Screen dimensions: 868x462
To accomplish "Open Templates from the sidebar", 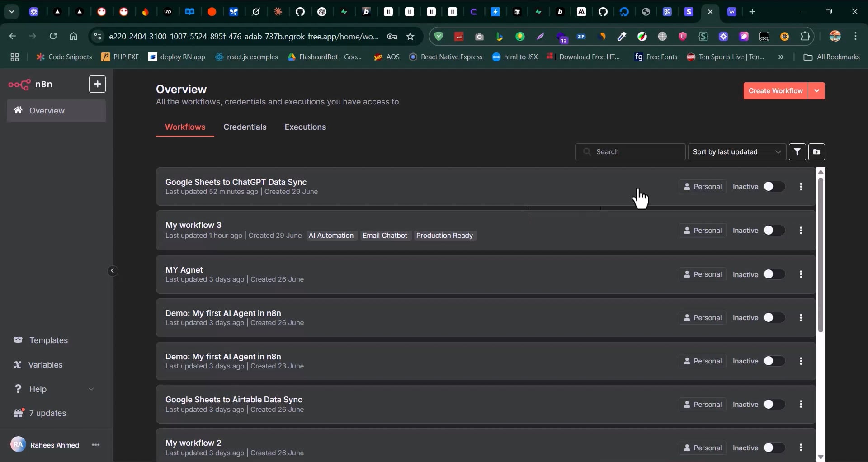I will point(48,340).
